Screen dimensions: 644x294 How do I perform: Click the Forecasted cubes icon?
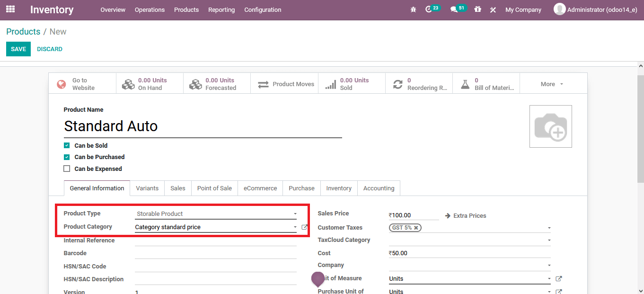[195, 84]
